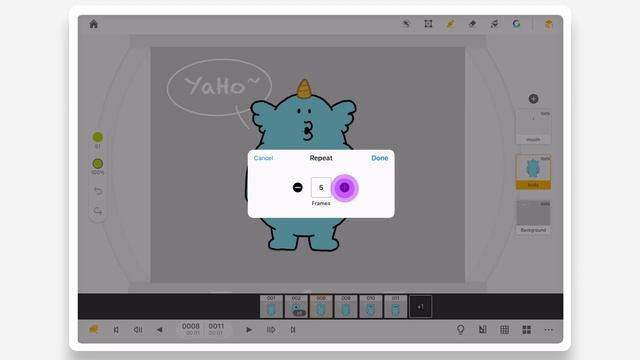
Task: Open the three-dots more menu
Action: coord(549,330)
